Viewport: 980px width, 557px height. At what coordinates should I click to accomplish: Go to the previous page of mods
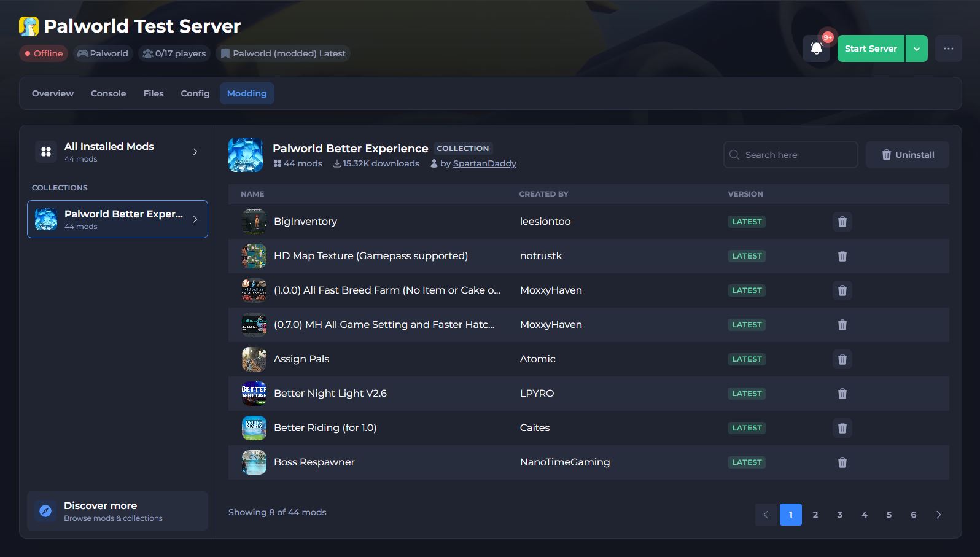[766, 515]
